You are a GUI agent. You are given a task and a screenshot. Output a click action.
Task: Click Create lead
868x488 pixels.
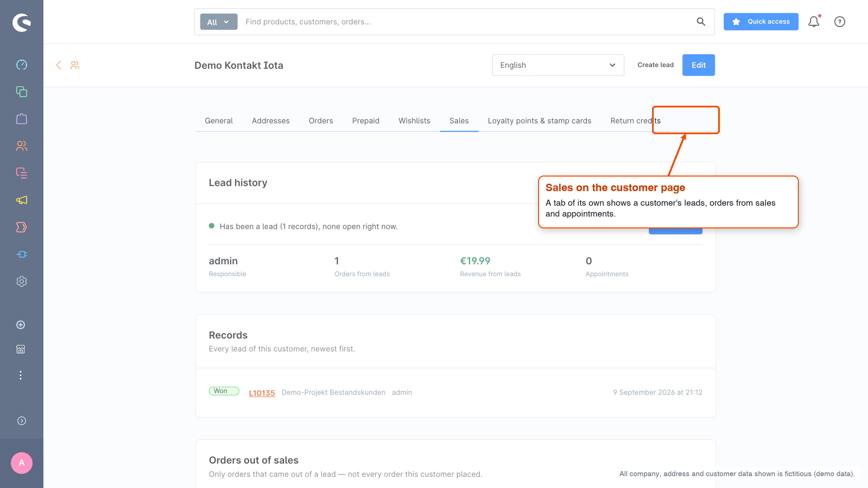tap(655, 65)
